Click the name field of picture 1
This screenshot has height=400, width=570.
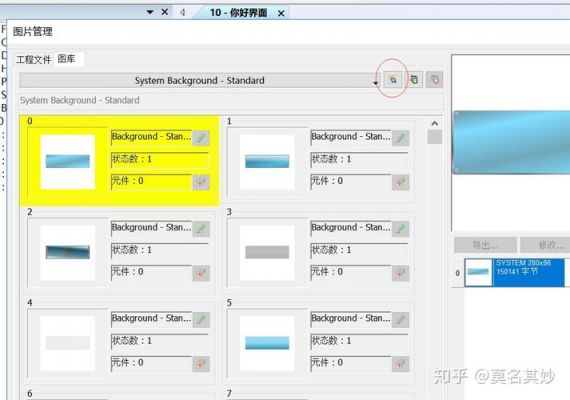pyautogui.click(x=351, y=137)
